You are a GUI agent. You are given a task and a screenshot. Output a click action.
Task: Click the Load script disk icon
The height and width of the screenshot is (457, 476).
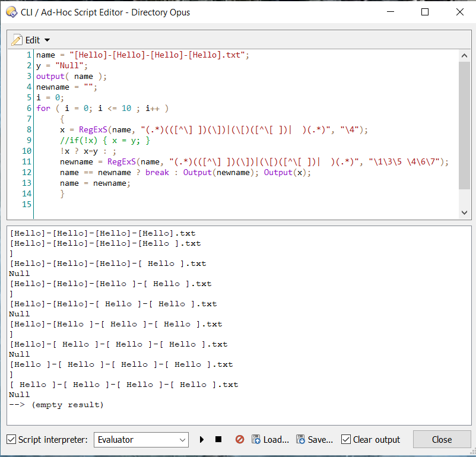tap(256, 440)
